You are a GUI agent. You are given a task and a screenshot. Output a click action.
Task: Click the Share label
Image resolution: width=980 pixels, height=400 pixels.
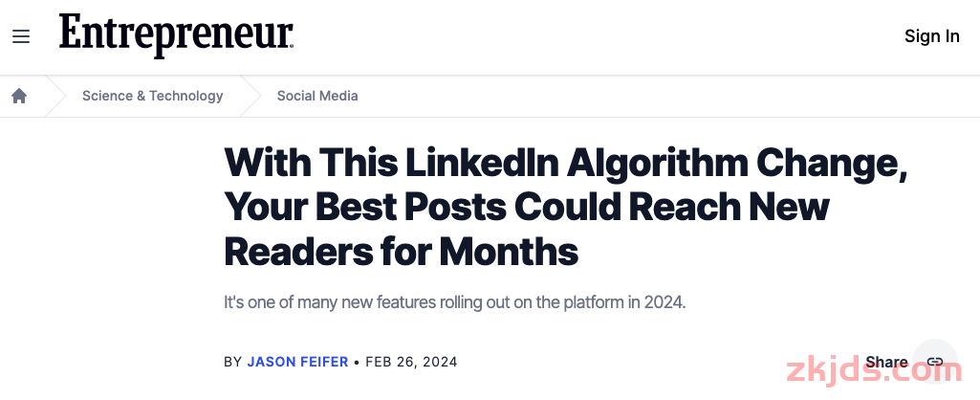(x=886, y=362)
